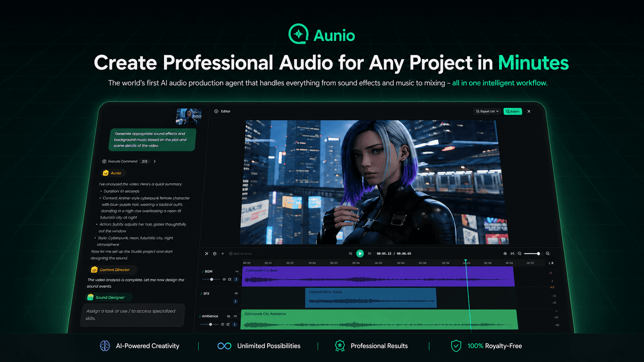Screen dimensions: 644x362
Task: Click the Execute Command icon
Action: pos(104,161)
